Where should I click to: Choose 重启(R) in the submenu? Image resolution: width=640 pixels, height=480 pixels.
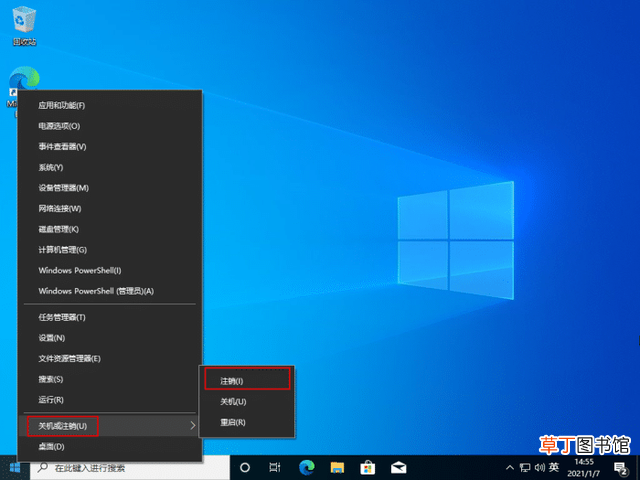(247, 422)
